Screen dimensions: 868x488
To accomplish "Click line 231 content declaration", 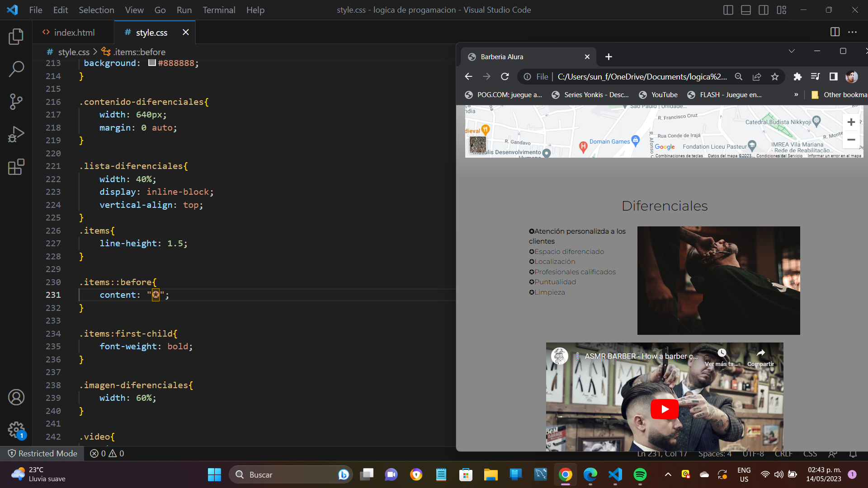I will (x=134, y=295).
